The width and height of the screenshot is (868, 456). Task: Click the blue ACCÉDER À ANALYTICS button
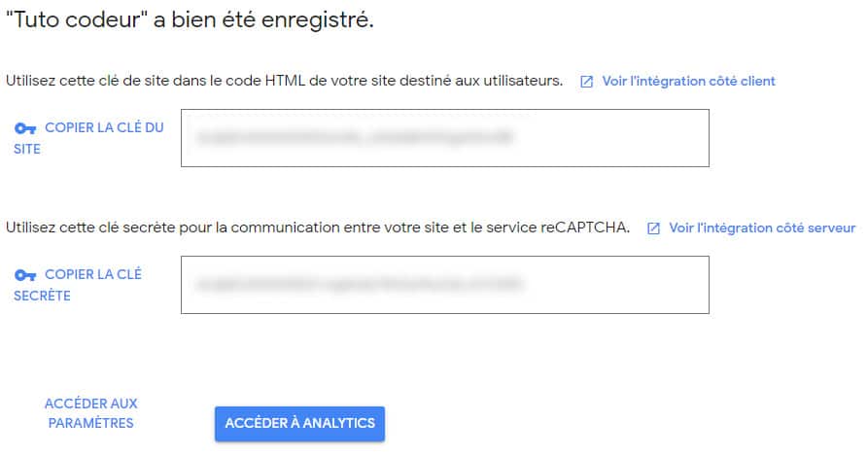point(299,424)
